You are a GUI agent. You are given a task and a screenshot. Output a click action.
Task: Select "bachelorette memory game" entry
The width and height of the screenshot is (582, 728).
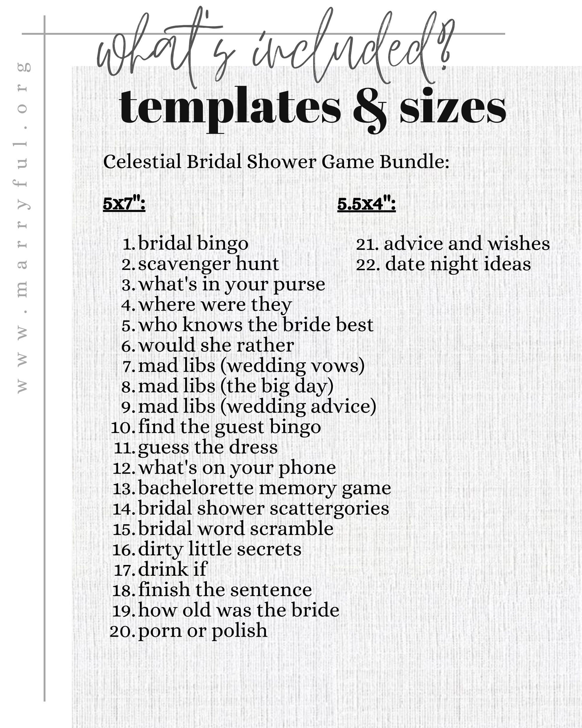coord(264,488)
